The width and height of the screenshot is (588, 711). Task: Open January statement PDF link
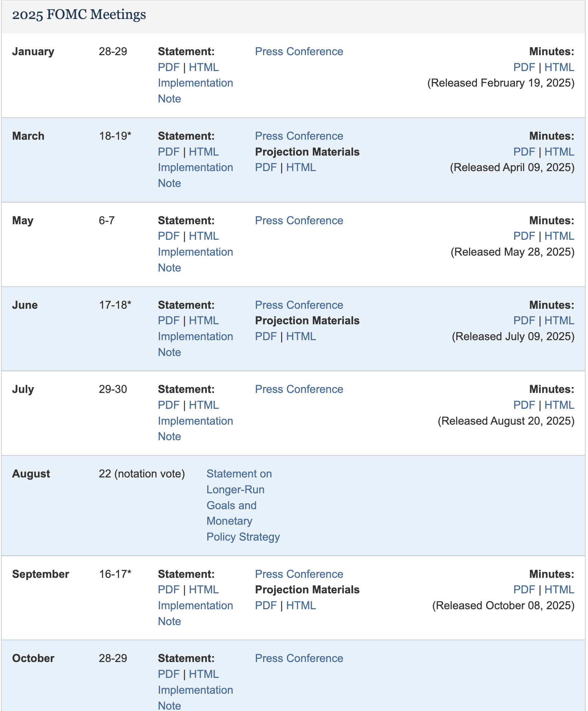(169, 67)
